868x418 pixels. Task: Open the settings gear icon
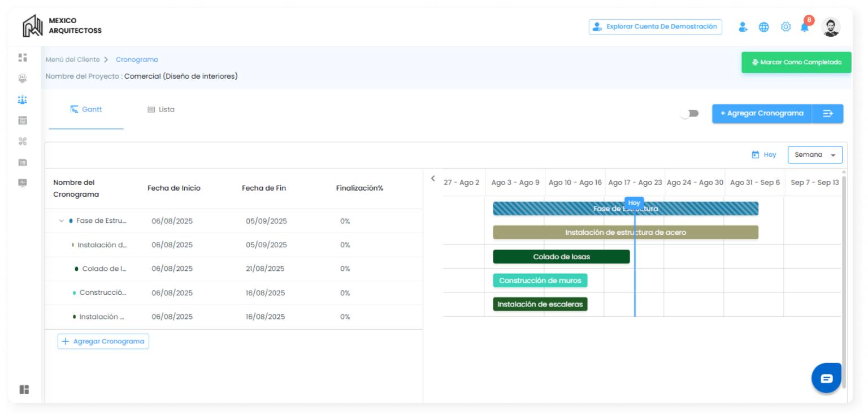point(785,27)
